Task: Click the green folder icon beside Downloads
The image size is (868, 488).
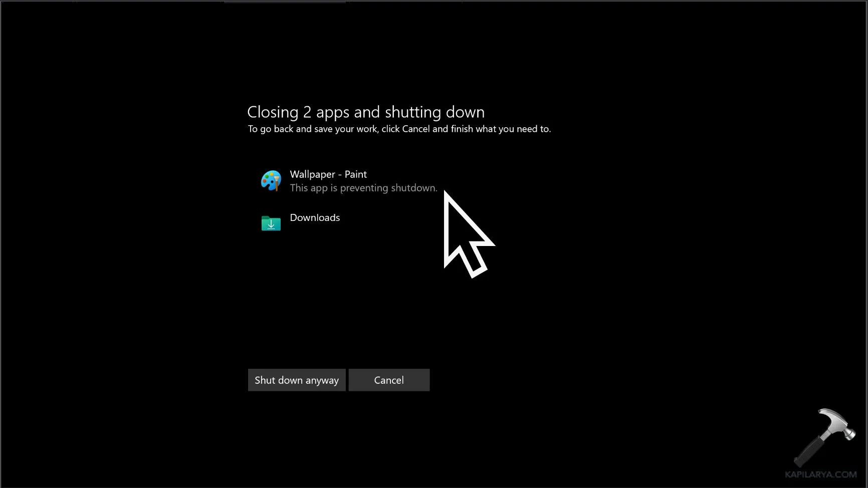Action: click(271, 223)
